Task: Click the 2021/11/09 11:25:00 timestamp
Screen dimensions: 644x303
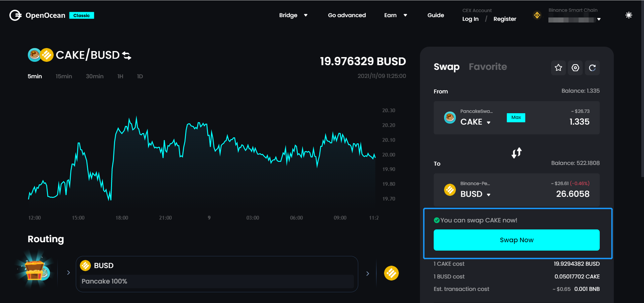Action: pyautogui.click(x=382, y=76)
